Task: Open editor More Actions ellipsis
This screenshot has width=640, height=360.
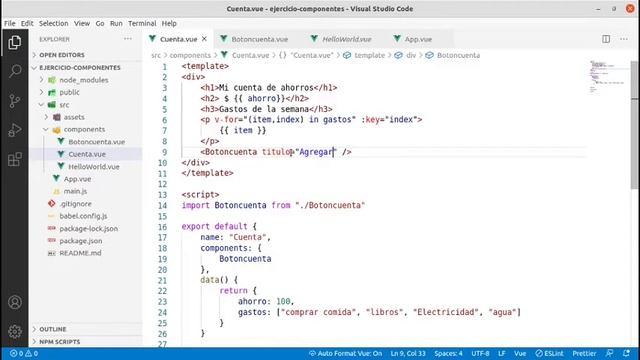Action: click(624, 39)
